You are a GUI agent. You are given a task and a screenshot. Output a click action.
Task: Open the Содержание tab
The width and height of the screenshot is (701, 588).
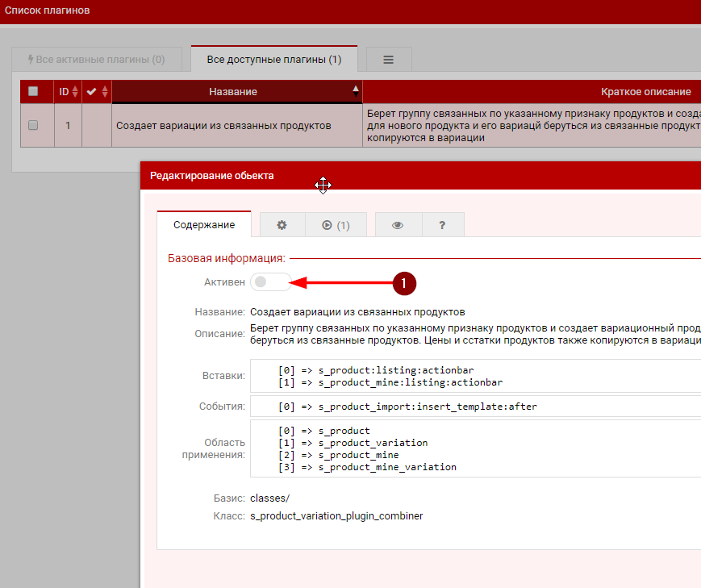point(204,225)
